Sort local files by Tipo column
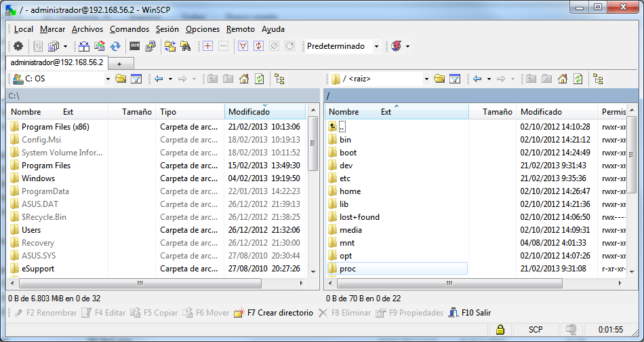This screenshot has height=342, width=644. pos(190,112)
